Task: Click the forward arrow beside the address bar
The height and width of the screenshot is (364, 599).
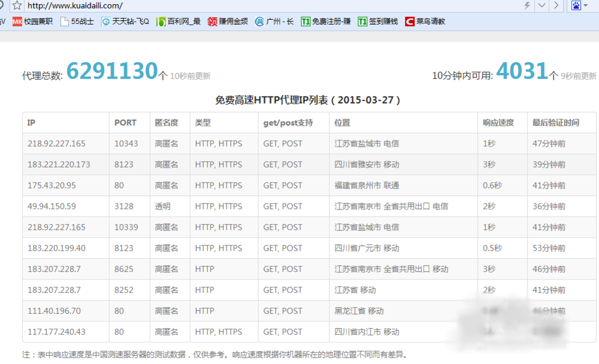Action: pos(556,5)
